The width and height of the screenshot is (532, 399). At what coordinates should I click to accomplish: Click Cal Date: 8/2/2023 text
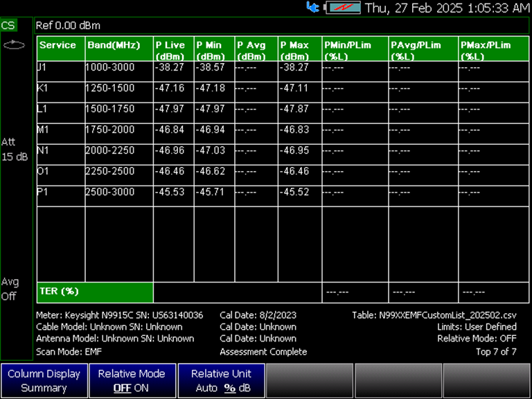pos(258,315)
